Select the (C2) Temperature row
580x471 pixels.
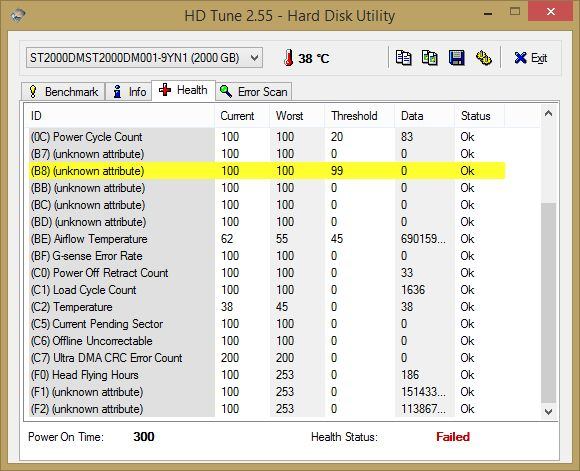tap(267, 307)
